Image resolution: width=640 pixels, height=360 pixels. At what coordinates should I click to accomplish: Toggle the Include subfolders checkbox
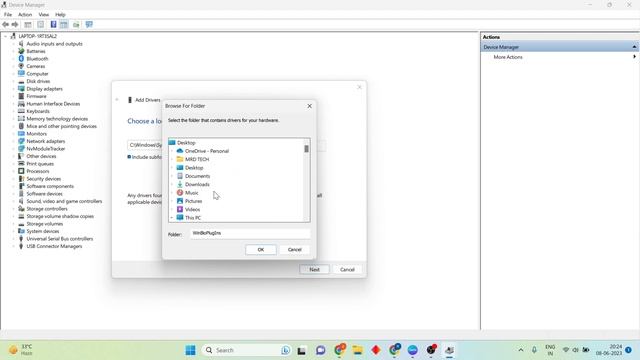click(129, 157)
